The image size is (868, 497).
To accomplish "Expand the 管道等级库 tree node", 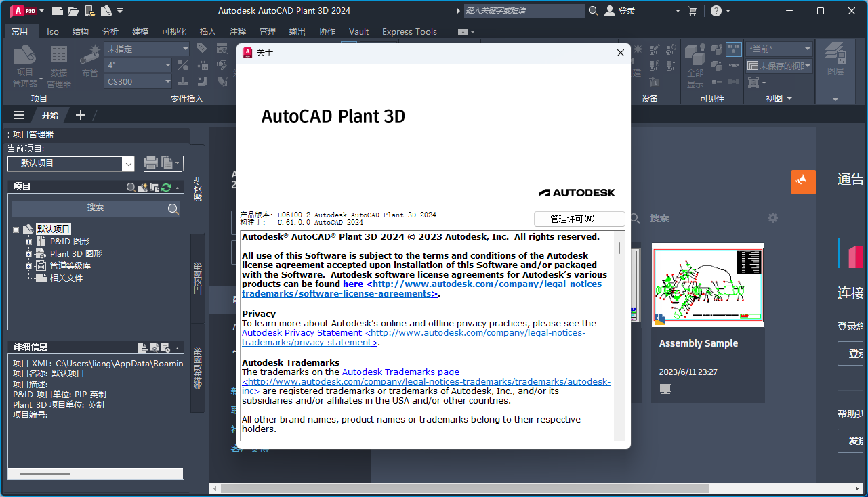I will click(28, 266).
